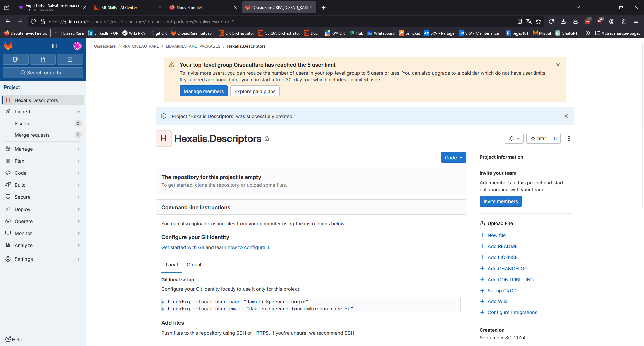The image size is (644, 346).
Task: Open the user avatar menu
Action: click(77, 46)
